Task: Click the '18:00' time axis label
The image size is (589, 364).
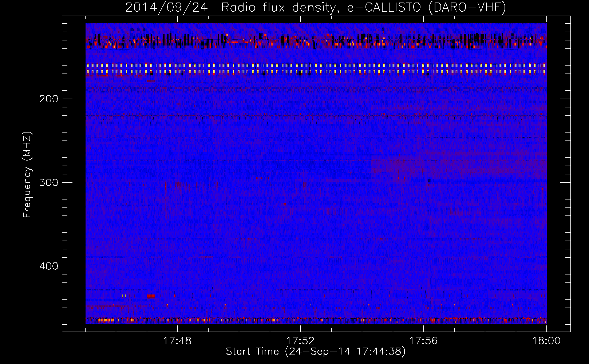Action: 546,341
